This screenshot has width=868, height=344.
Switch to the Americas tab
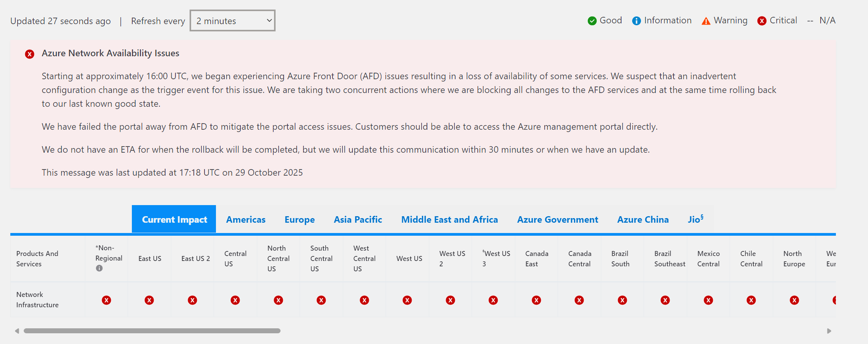tap(246, 220)
